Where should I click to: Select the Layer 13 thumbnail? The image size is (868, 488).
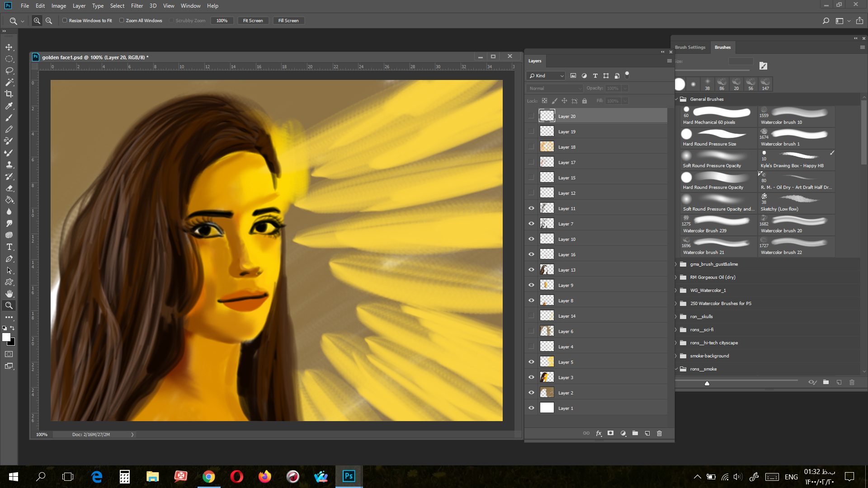[x=547, y=270]
